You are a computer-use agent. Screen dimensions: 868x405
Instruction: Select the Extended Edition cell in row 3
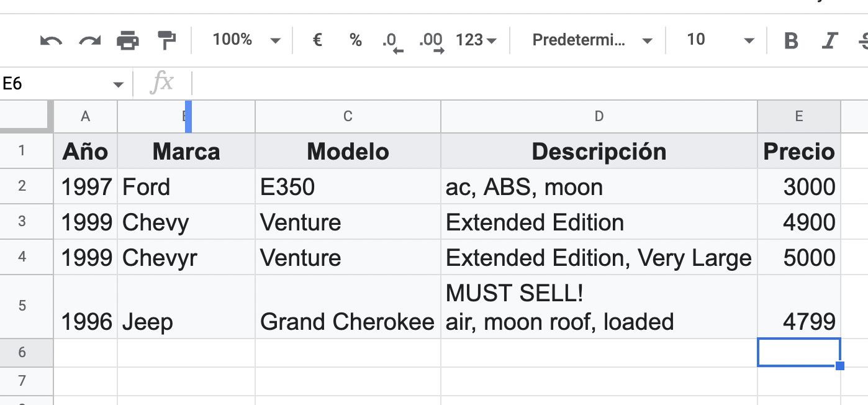[x=599, y=222]
